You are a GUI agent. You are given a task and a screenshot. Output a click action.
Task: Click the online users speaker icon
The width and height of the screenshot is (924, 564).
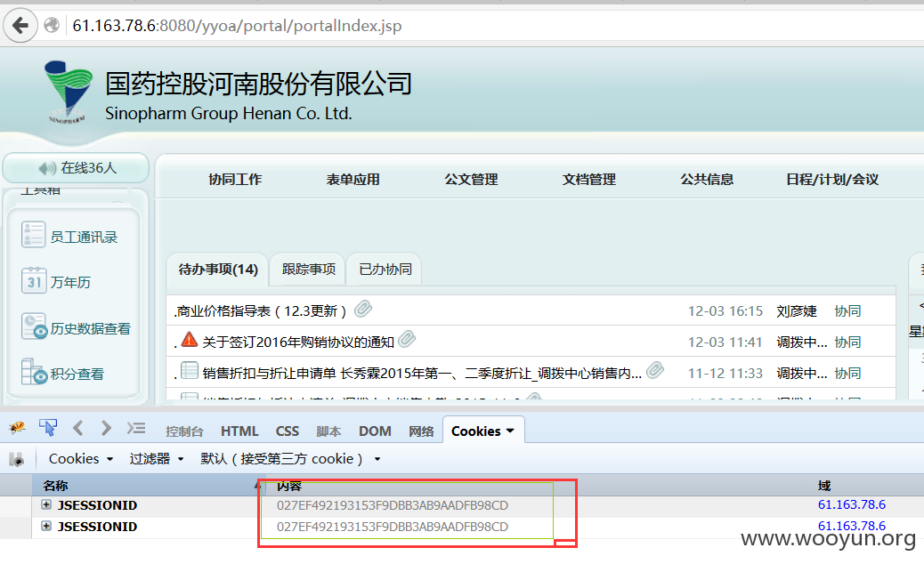(47, 168)
